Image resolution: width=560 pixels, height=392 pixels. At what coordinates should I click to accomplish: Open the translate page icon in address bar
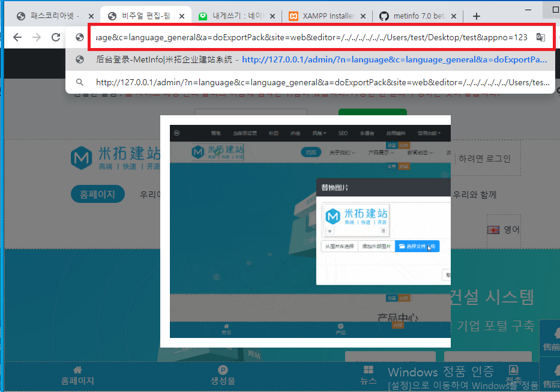[541, 37]
